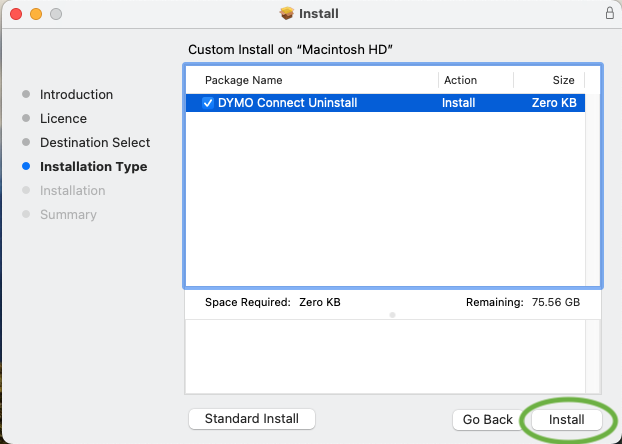The height and width of the screenshot is (444, 622).
Task: Click the Action column header
Action: (x=460, y=80)
